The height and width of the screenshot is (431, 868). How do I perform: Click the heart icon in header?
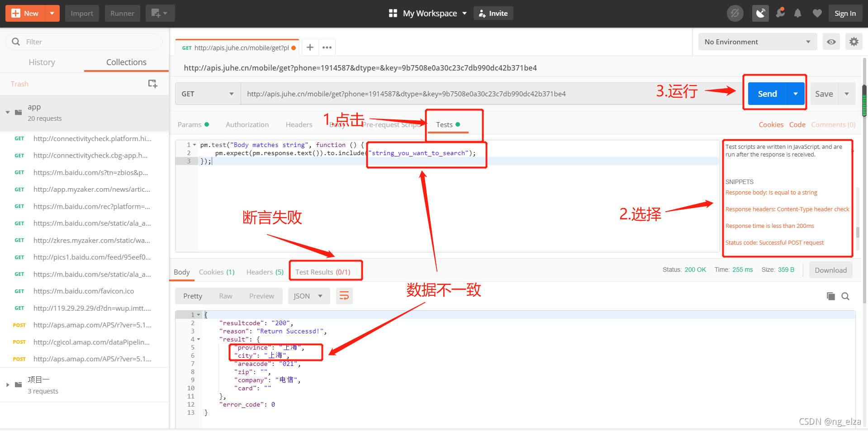817,14
